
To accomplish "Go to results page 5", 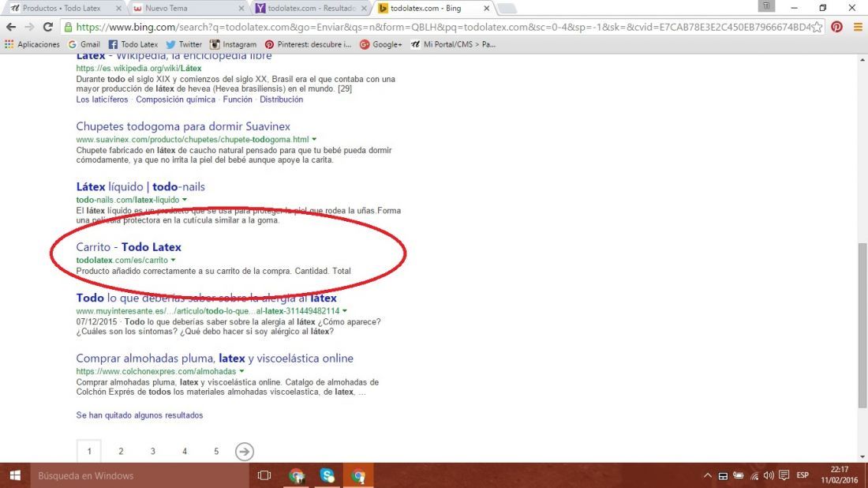I will (x=216, y=452).
